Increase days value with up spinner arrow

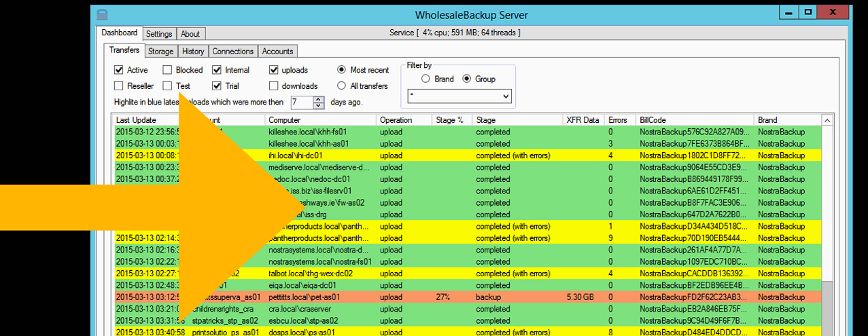(319, 99)
